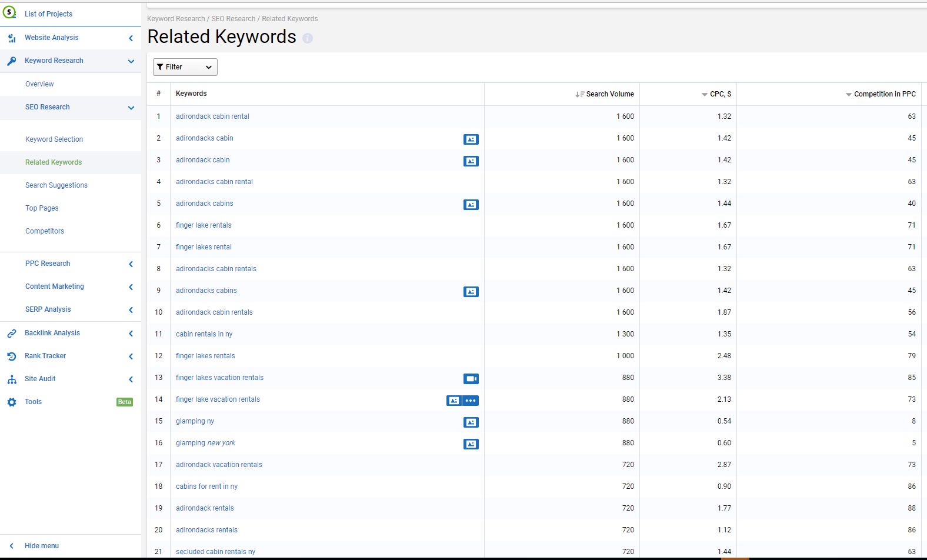This screenshot has width=927, height=560.
Task: Click CPC value 3.38
Action: point(724,378)
